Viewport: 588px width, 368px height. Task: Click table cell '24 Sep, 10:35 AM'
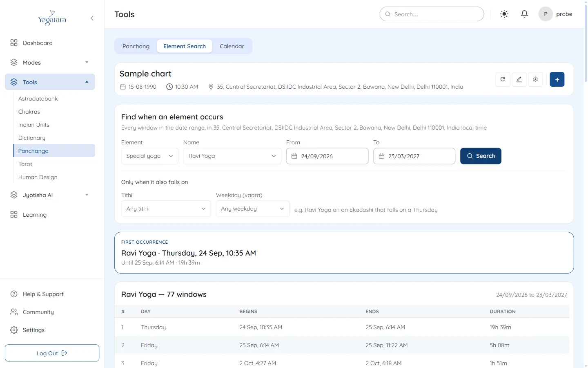pos(261,327)
